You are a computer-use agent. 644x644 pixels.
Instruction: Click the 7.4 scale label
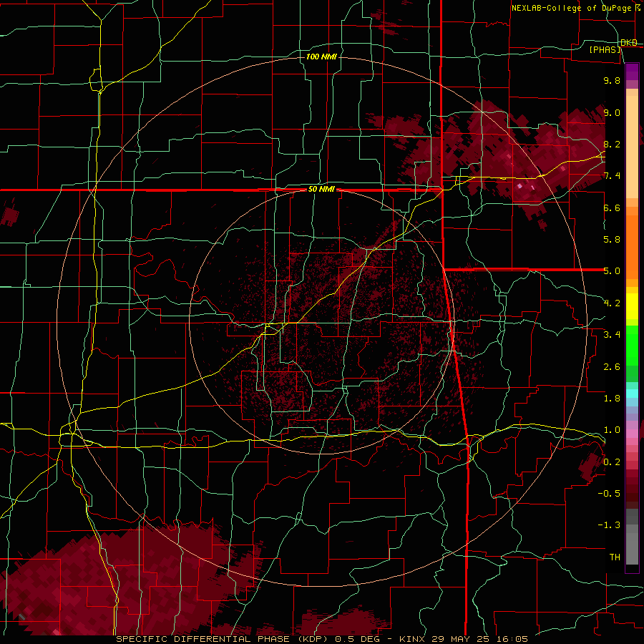(x=612, y=176)
